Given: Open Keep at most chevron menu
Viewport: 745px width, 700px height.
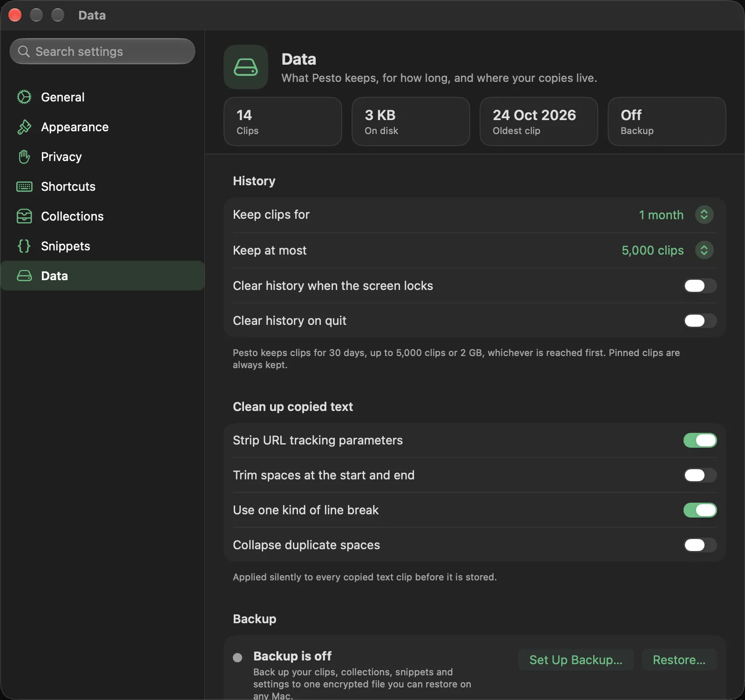Looking at the screenshot, I should tap(704, 250).
